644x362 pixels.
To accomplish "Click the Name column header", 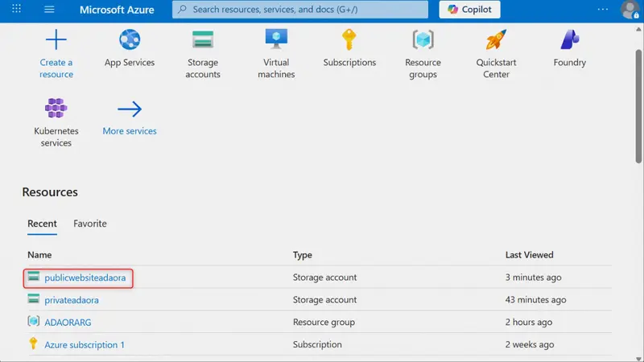I will 39,255.
